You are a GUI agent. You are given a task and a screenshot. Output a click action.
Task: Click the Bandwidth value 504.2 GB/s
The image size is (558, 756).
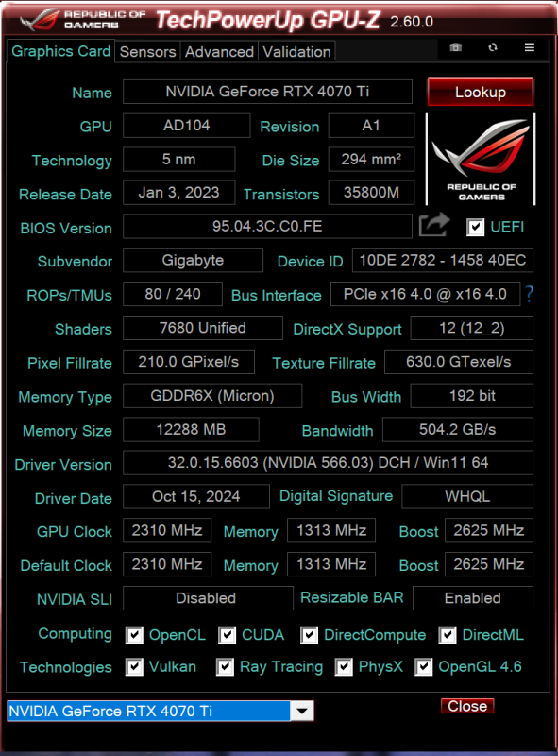coord(458,430)
